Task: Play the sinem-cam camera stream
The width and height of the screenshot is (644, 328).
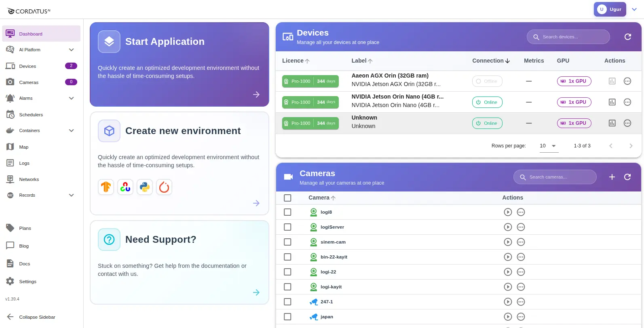Action: point(508,242)
